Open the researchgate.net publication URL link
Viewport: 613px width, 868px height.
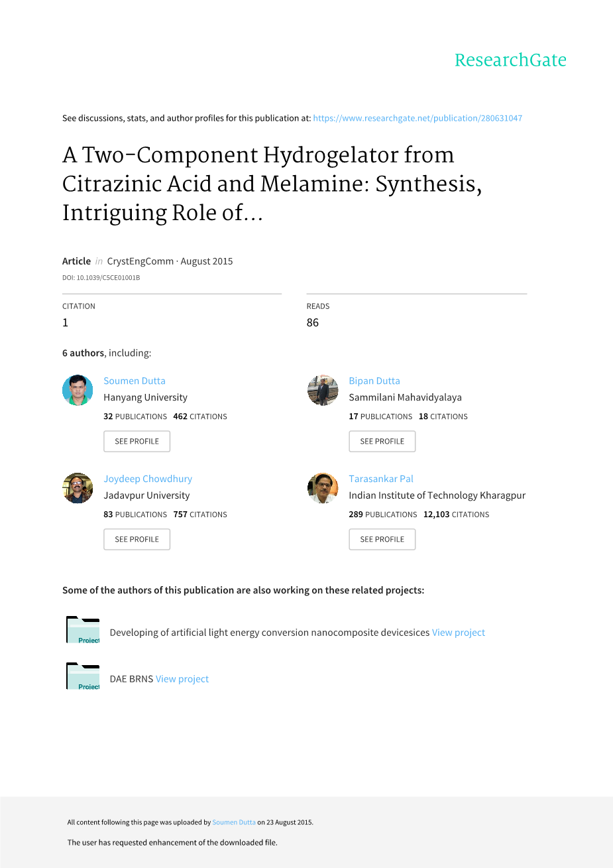coord(418,118)
